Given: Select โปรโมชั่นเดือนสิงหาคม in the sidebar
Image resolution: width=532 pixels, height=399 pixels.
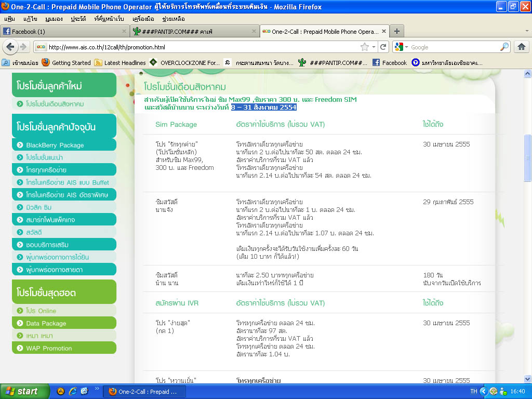Looking at the screenshot, I should tap(64, 104).
